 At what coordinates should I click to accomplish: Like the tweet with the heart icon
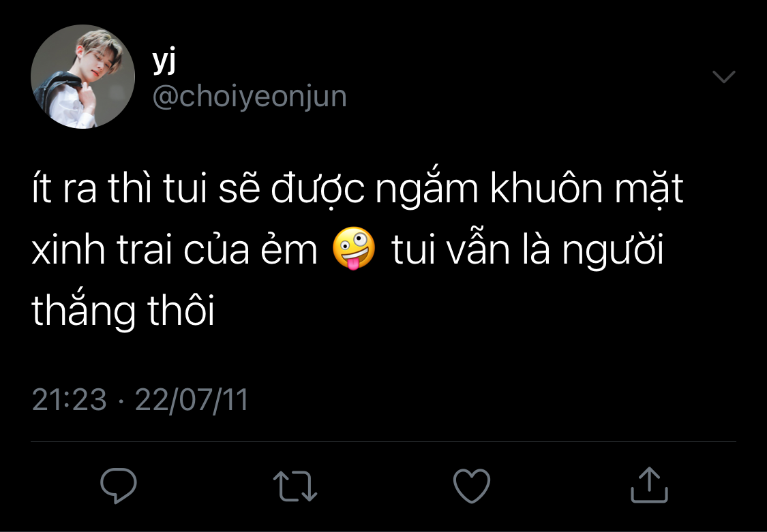tap(472, 486)
